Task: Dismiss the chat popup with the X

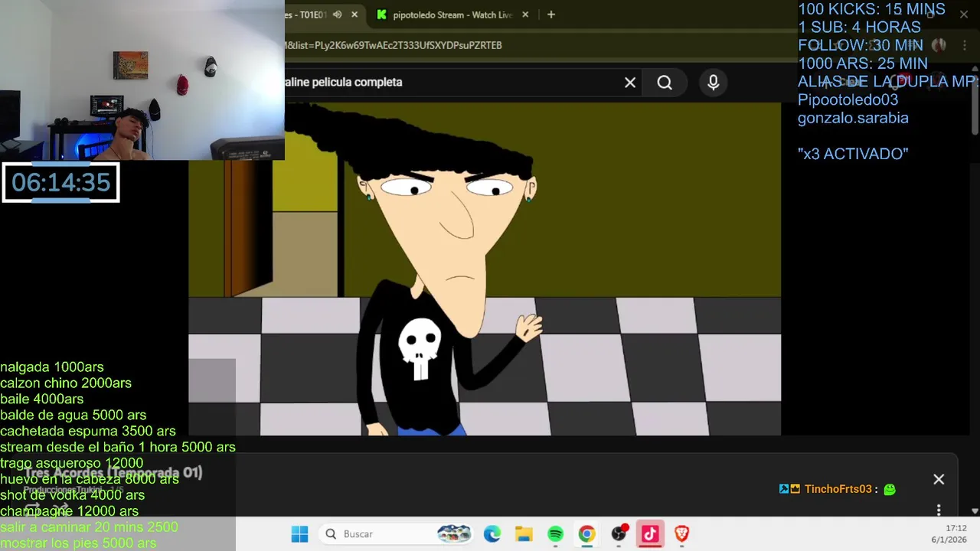Action: click(939, 480)
